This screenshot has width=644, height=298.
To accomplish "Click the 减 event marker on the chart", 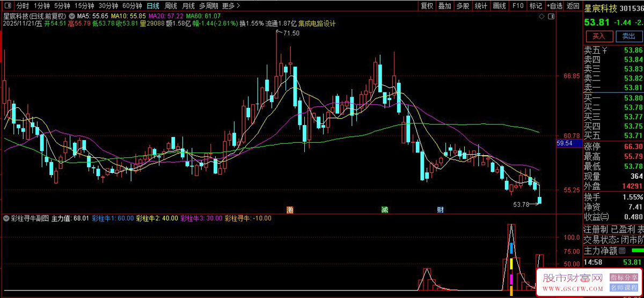I will coord(385,209).
